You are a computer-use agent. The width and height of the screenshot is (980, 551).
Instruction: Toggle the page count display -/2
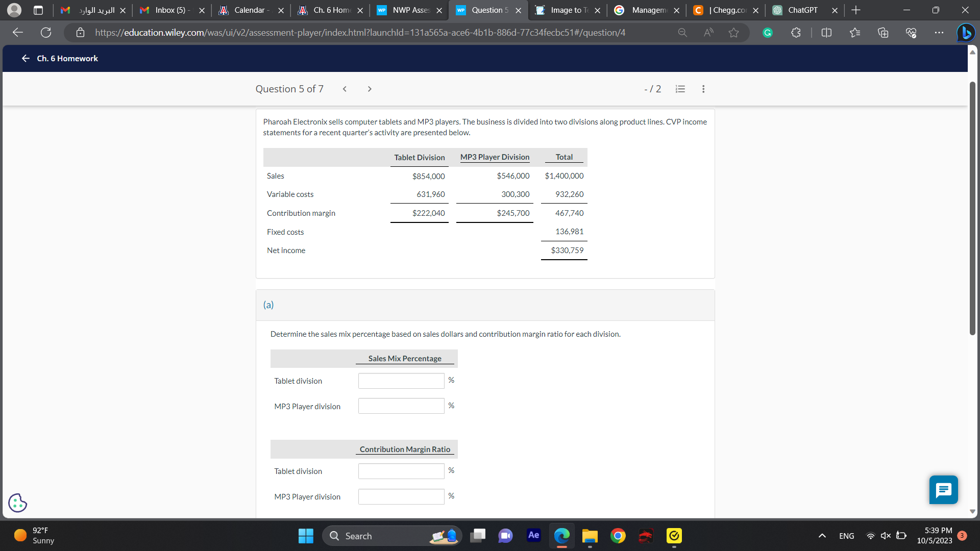pyautogui.click(x=651, y=88)
